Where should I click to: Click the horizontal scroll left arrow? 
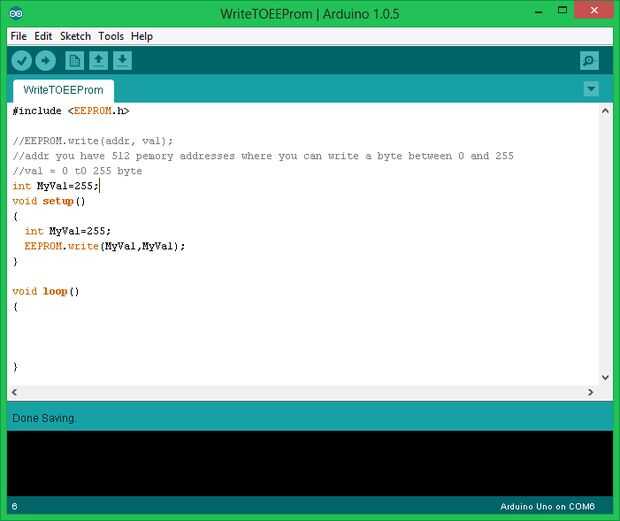click(14, 392)
